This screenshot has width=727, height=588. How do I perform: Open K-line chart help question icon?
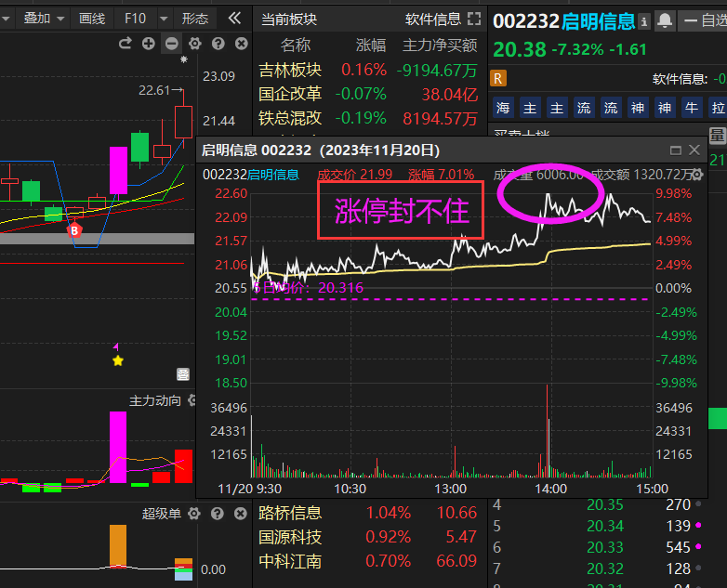point(218,44)
